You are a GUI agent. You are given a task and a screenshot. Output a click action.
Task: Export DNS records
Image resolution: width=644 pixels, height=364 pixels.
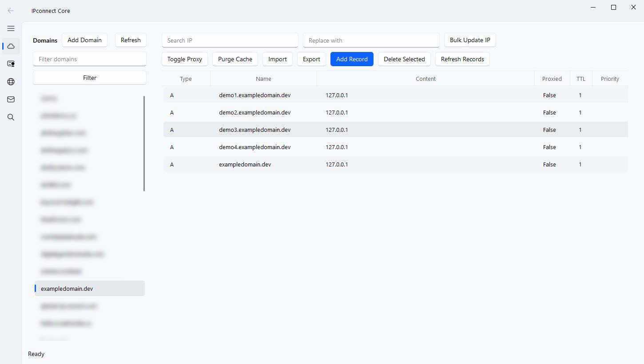(x=311, y=59)
